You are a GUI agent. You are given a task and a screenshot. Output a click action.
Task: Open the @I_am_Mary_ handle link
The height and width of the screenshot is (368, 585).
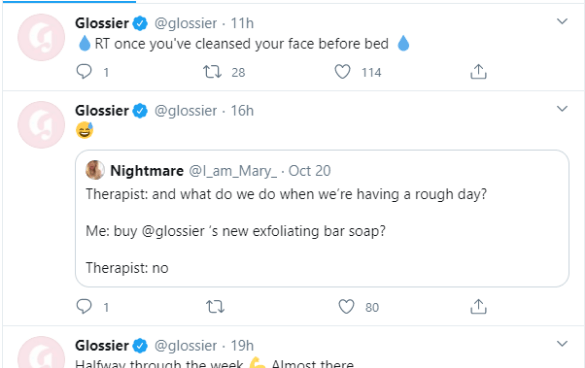pyautogui.click(x=233, y=171)
